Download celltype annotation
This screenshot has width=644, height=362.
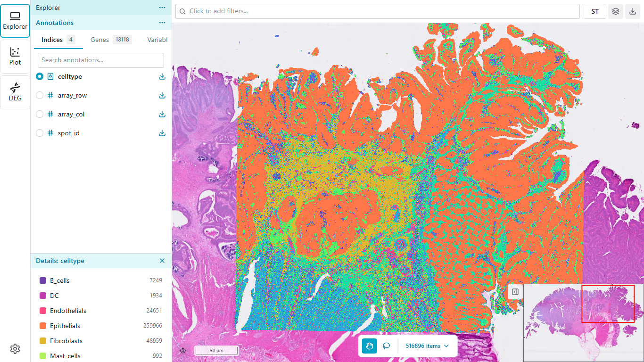(162, 76)
